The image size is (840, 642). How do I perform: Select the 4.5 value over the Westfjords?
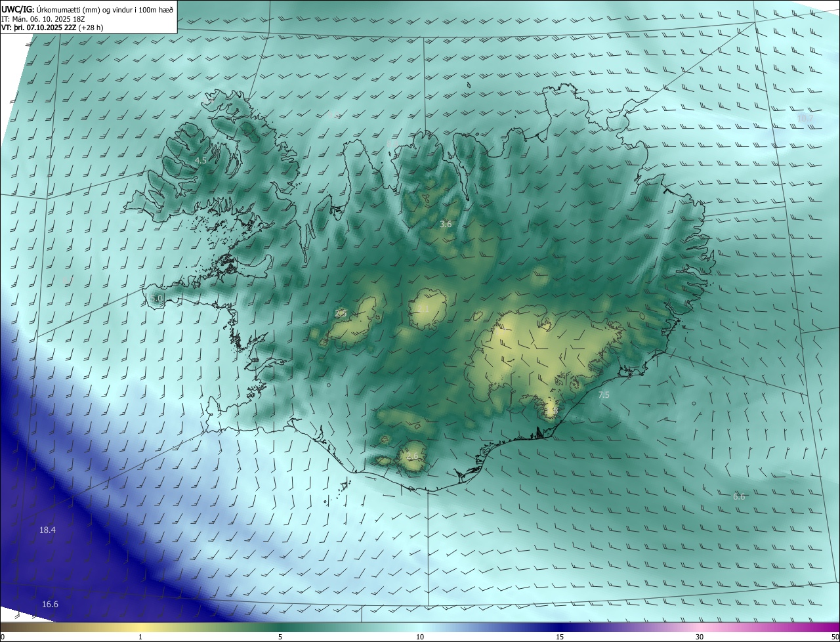click(201, 160)
